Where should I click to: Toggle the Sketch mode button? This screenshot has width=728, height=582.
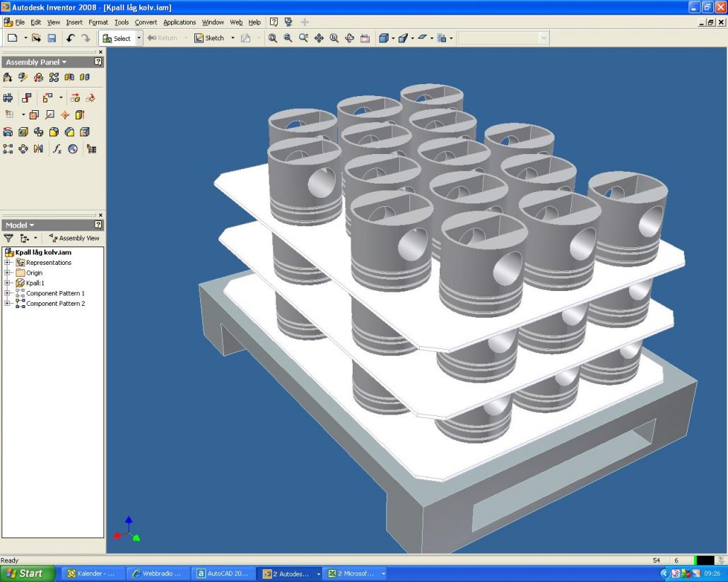pos(209,38)
